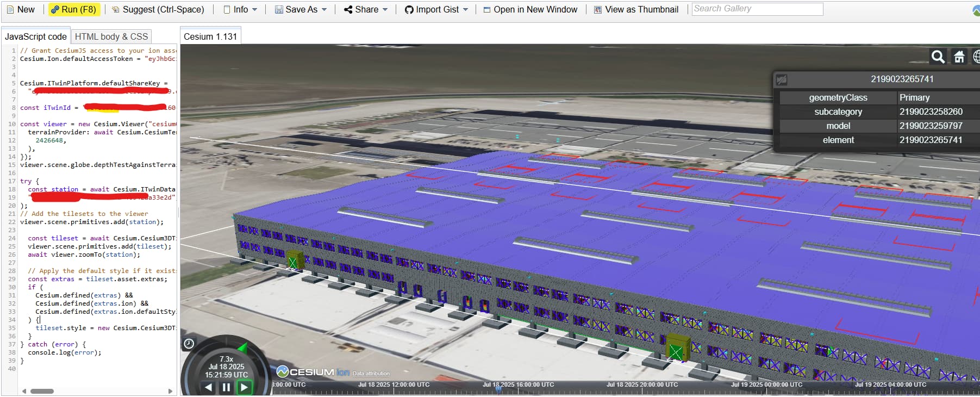Click the info box title 2199023265741
This screenshot has width=980, height=397.
pos(902,79)
